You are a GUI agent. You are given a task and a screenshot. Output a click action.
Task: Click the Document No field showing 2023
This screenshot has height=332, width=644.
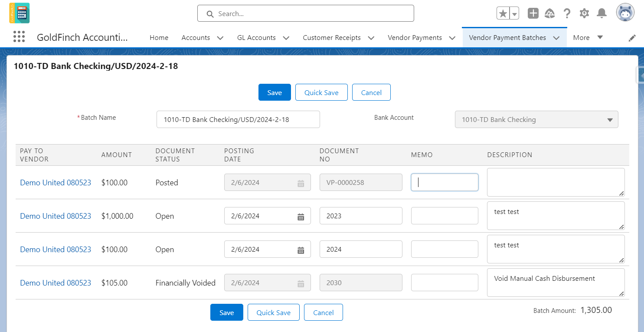[361, 216]
